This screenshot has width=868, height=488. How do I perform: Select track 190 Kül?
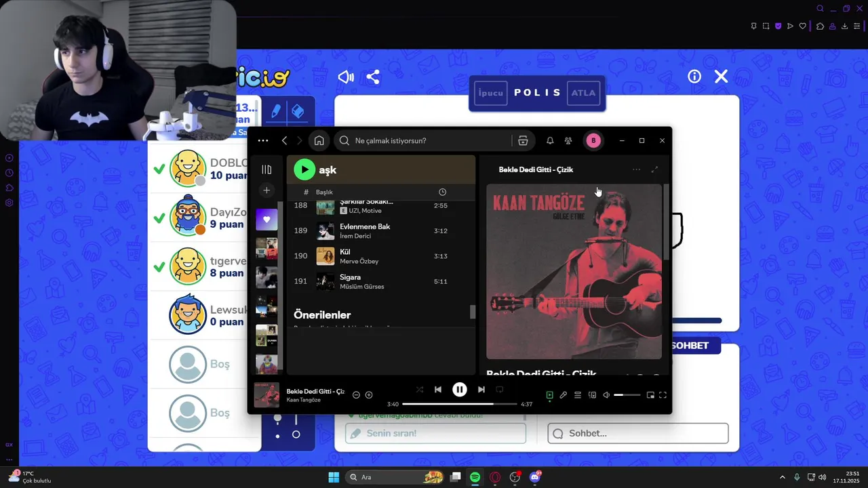tap(380, 256)
